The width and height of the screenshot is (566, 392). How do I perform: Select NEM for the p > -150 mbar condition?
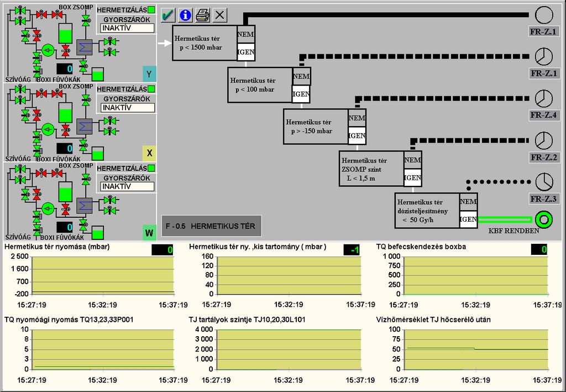pyautogui.click(x=357, y=118)
